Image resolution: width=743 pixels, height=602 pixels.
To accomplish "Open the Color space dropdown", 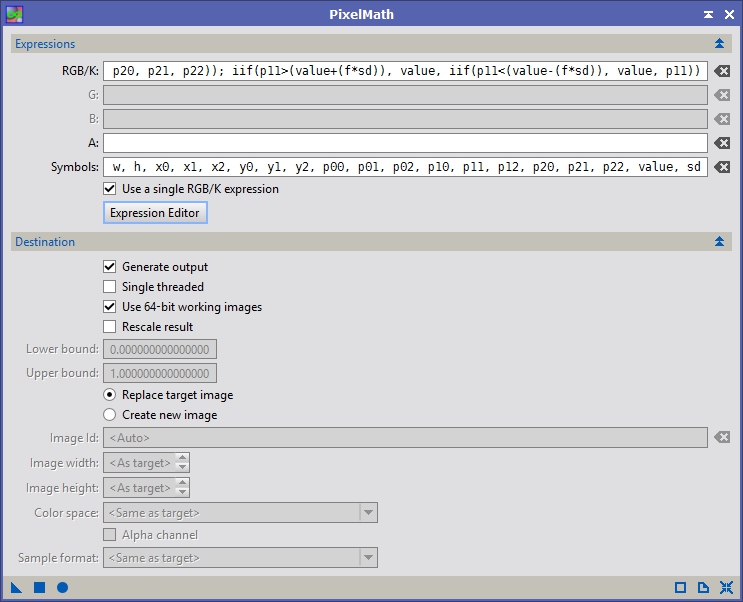I will coord(368,512).
